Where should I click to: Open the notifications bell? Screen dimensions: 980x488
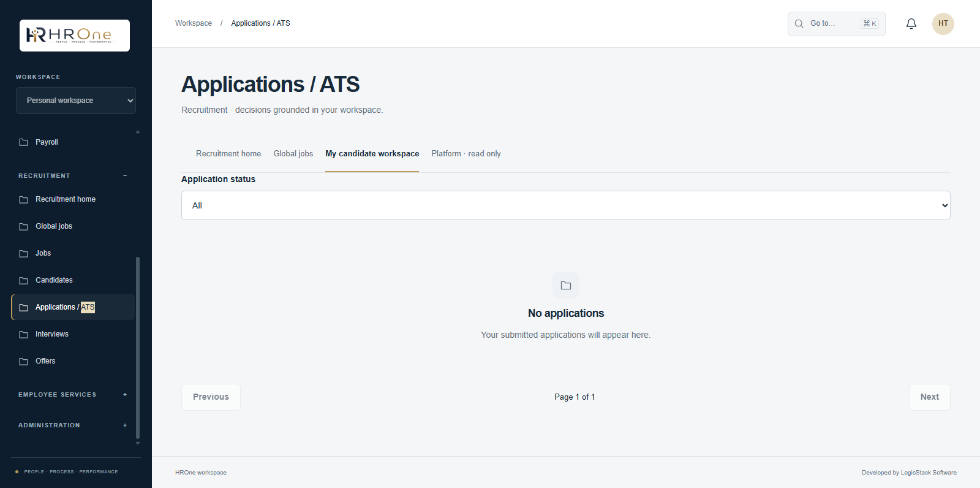[x=911, y=23]
